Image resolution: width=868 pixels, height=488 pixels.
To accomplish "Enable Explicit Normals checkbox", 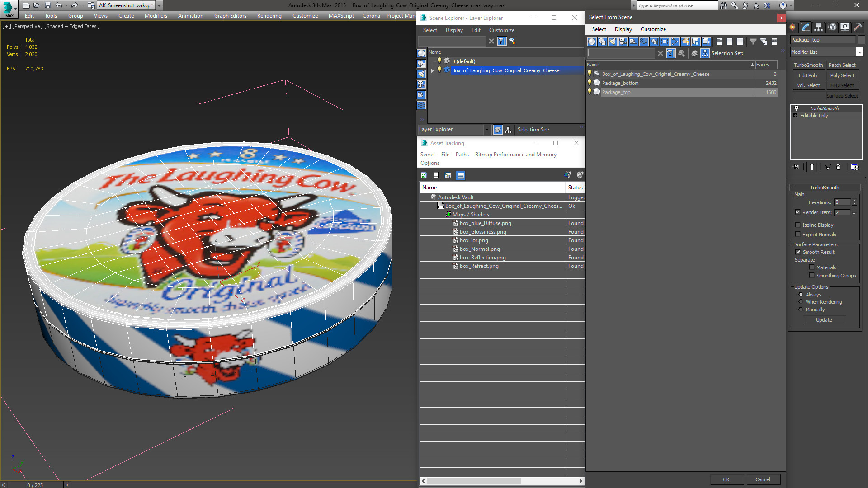I will point(798,235).
